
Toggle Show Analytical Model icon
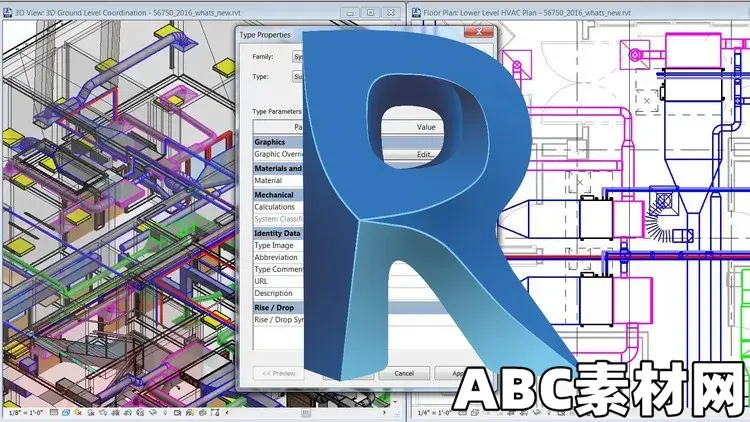tap(190, 412)
